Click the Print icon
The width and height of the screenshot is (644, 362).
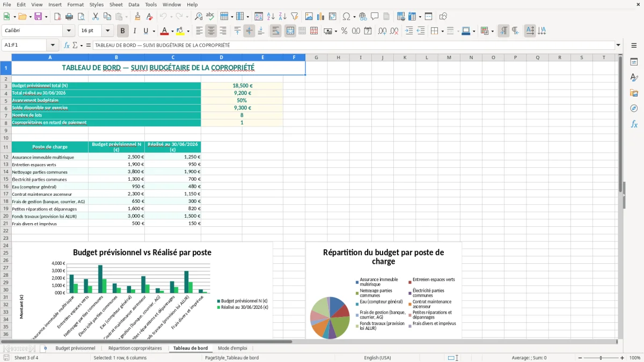click(x=69, y=17)
